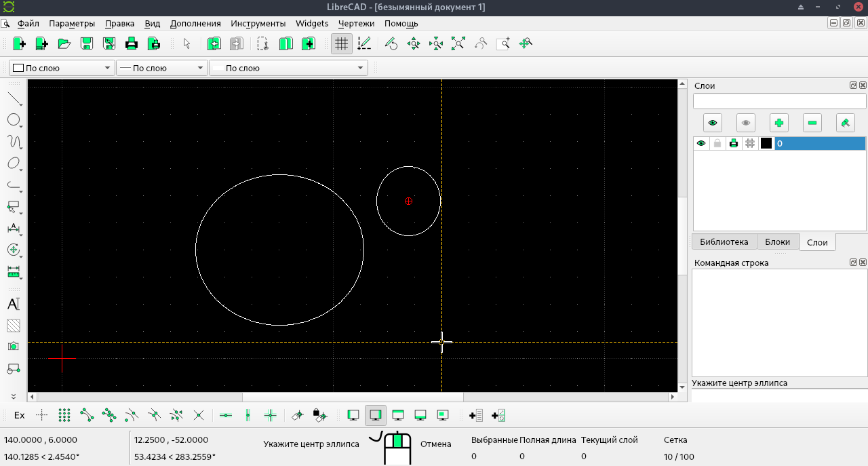Toggle visibility of layer 0
Image resolution: width=868 pixels, height=466 pixels.
pyautogui.click(x=701, y=143)
